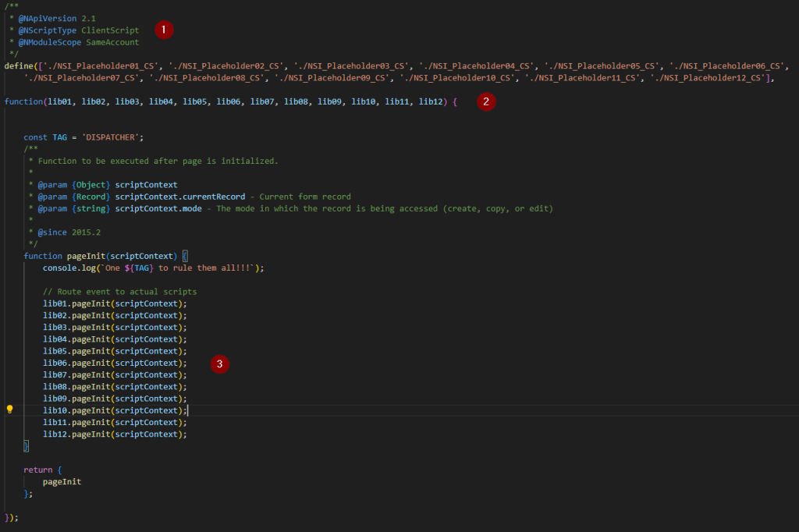Screen dimensions: 799x532
Task: Click the highlighted closing brace of pageInit
Action: (26, 446)
